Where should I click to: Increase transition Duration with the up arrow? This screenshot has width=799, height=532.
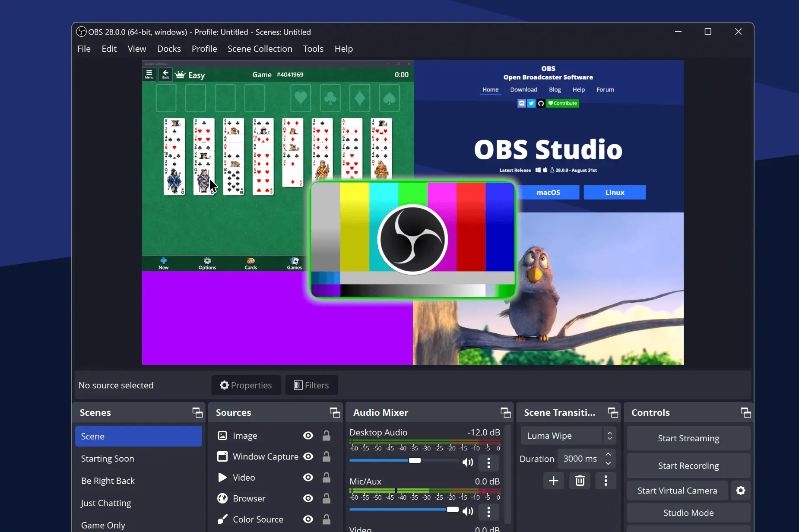[x=608, y=454]
